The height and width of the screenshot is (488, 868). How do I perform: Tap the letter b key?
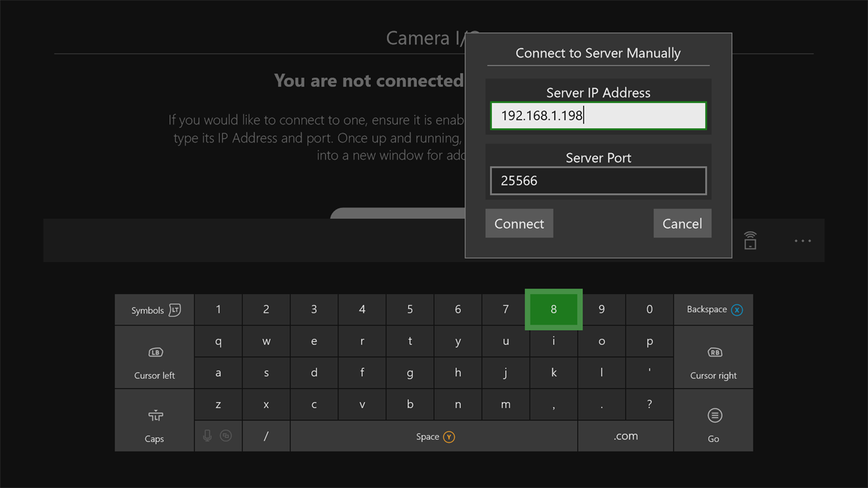click(x=410, y=405)
